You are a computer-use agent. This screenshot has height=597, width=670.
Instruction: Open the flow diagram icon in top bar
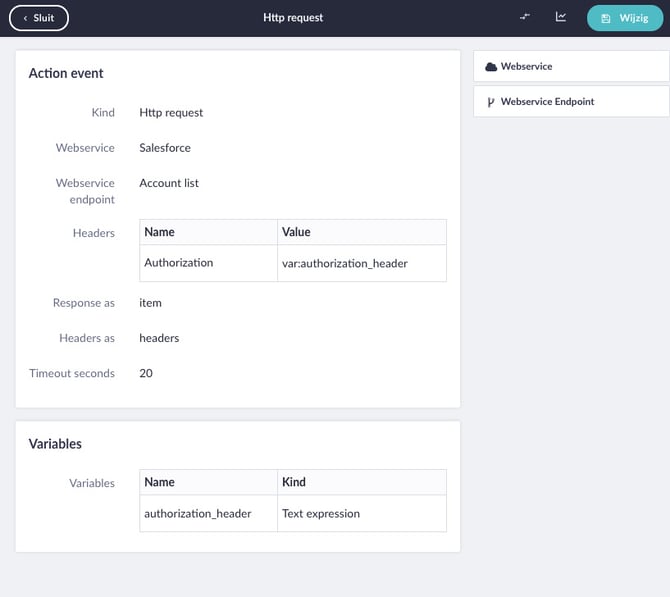[x=526, y=17]
